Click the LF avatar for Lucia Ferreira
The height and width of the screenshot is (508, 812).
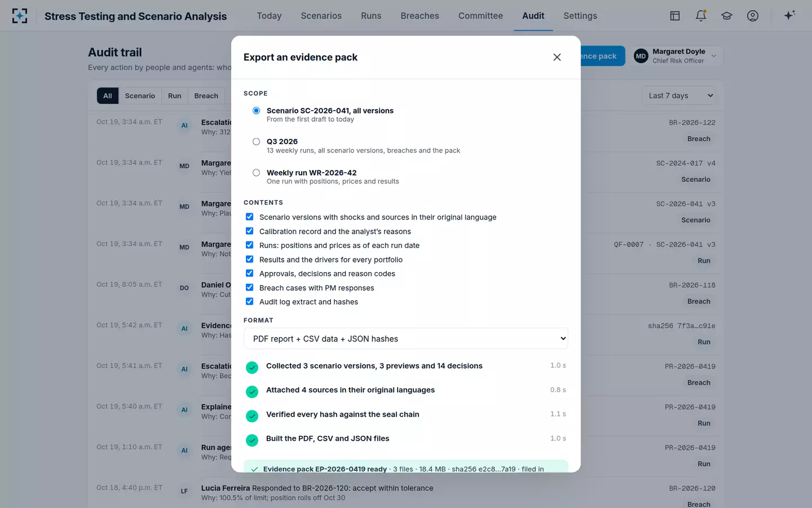[x=184, y=491]
